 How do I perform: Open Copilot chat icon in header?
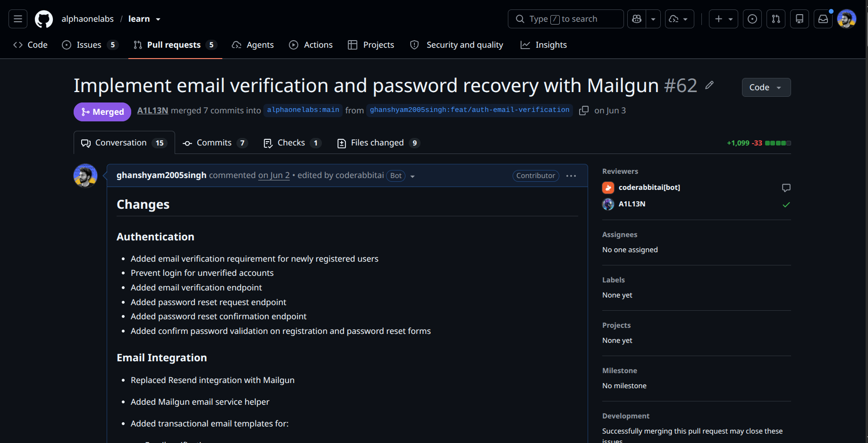(637, 19)
